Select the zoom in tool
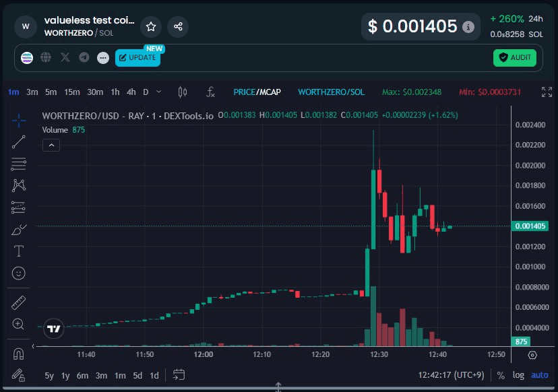The width and height of the screenshot is (558, 392). pyautogui.click(x=18, y=324)
